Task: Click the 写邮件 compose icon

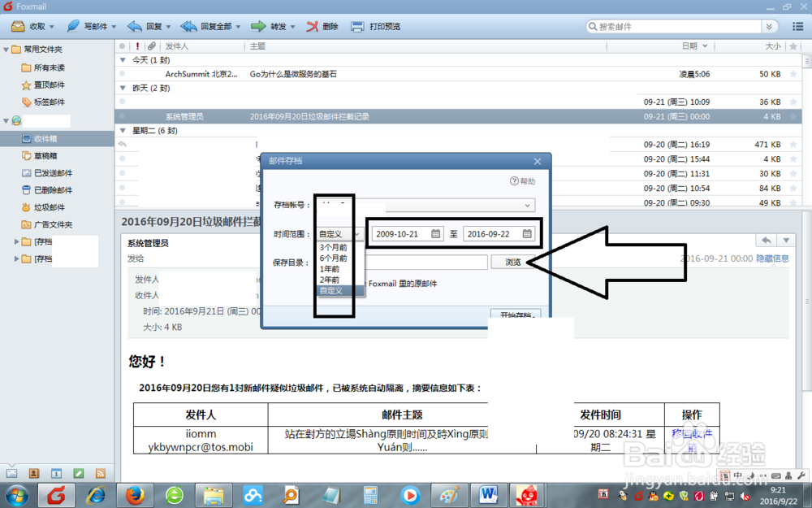Action: tap(73, 27)
